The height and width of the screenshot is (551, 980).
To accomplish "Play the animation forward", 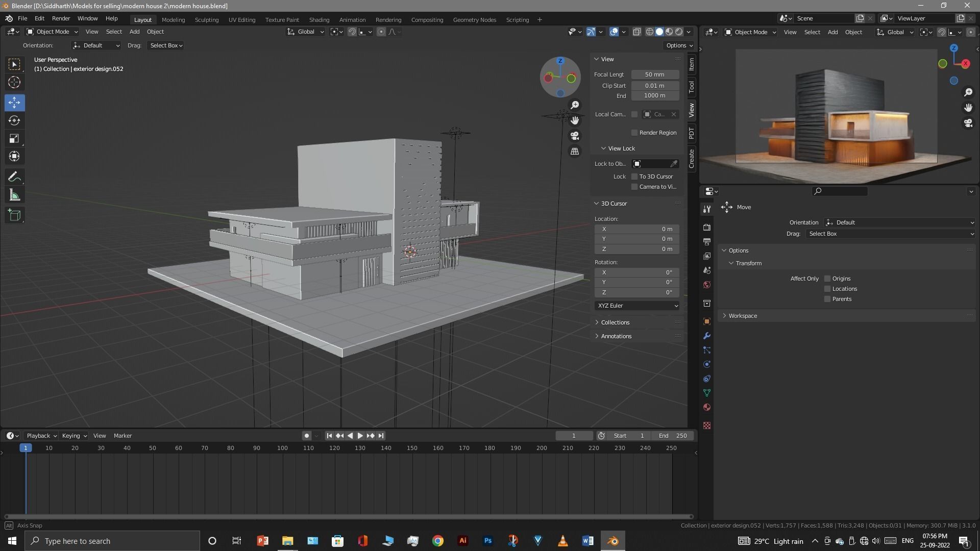I will [x=360, y=436].
